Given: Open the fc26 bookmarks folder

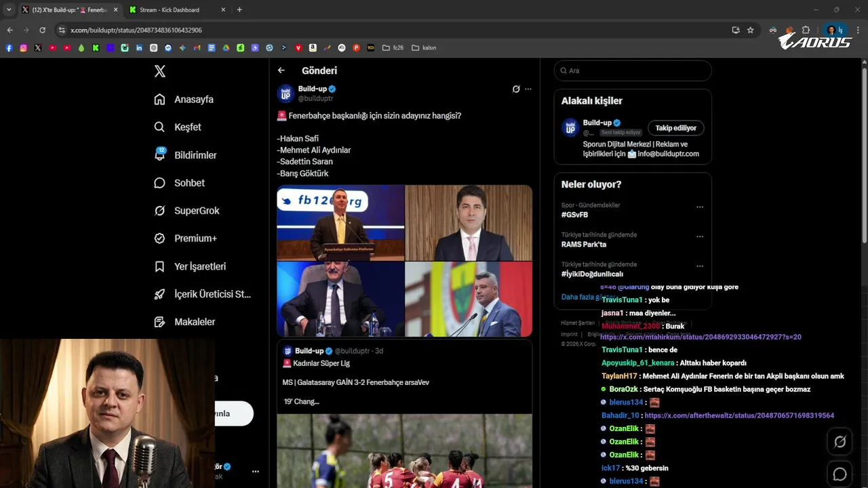Looking at the screenshot, I should 393,47.
